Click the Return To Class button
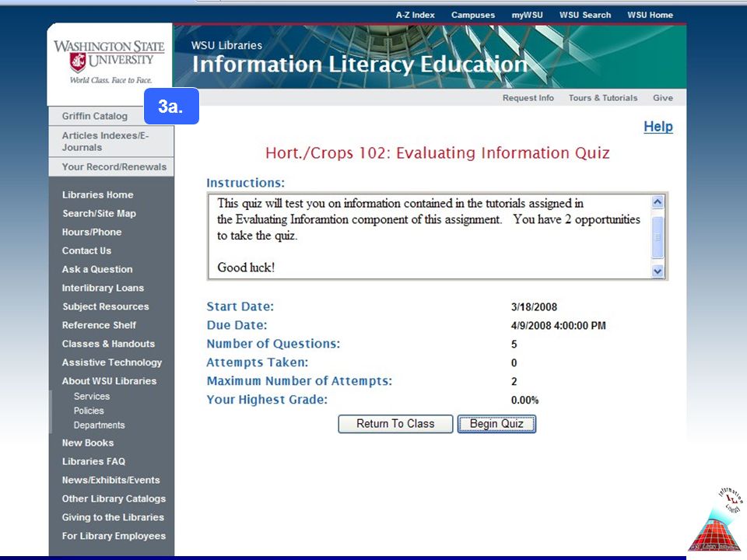Screen dimensions: 747x560 point(395,424)
